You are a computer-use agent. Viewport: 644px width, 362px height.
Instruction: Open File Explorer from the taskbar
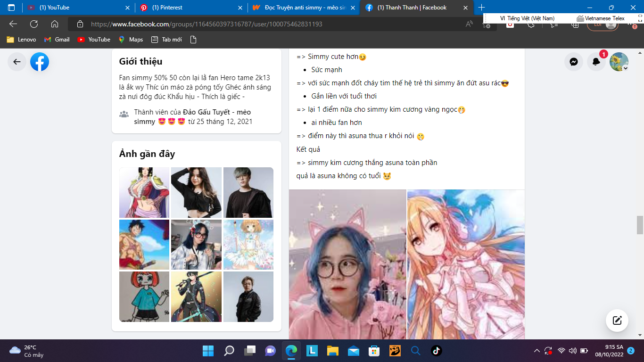pos(333,351)
